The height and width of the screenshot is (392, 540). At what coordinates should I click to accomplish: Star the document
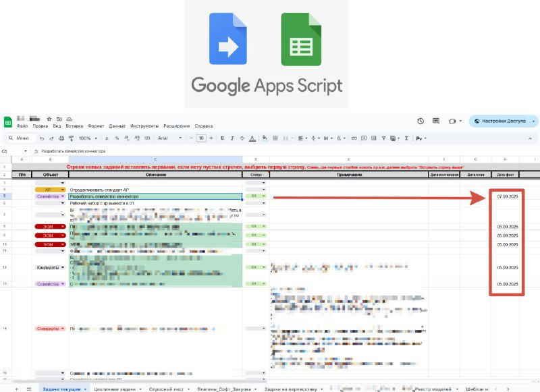[x=49, y=119]
